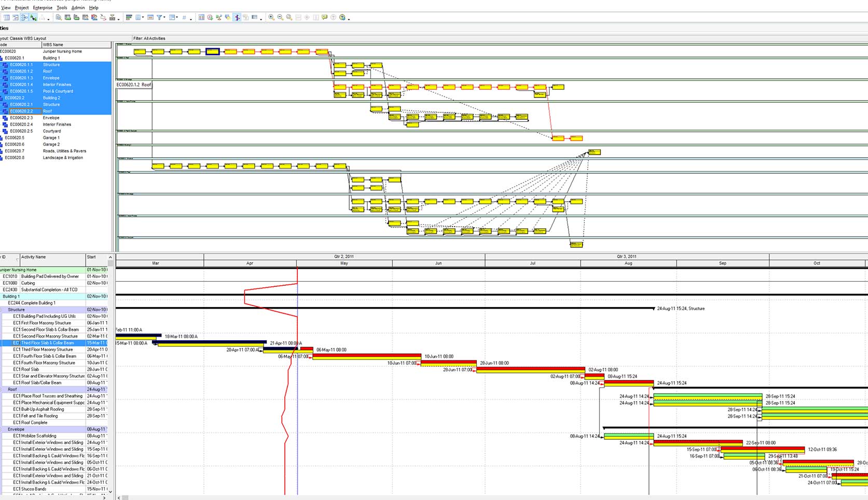Click the Gantt horizontal scroll left arrow

119,497
